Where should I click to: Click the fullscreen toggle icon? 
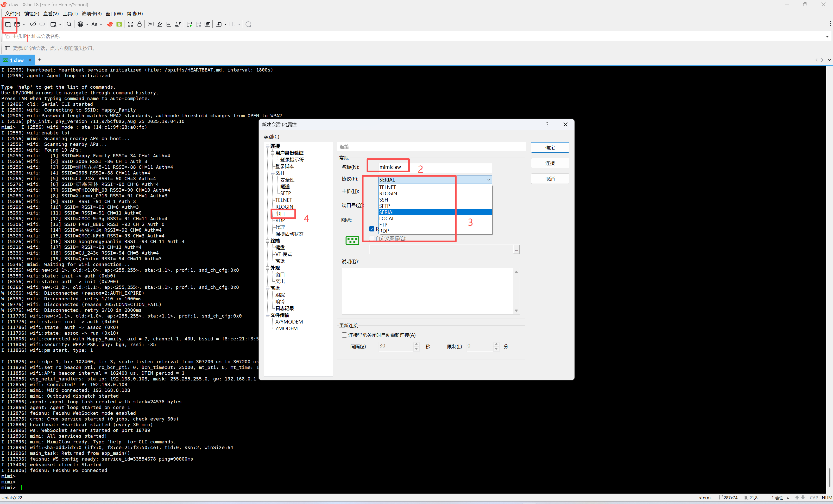(x=130, y=24)
